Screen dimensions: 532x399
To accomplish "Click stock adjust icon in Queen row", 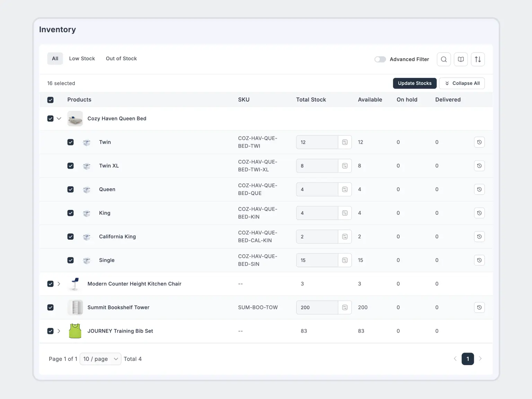I will point(345,189).
